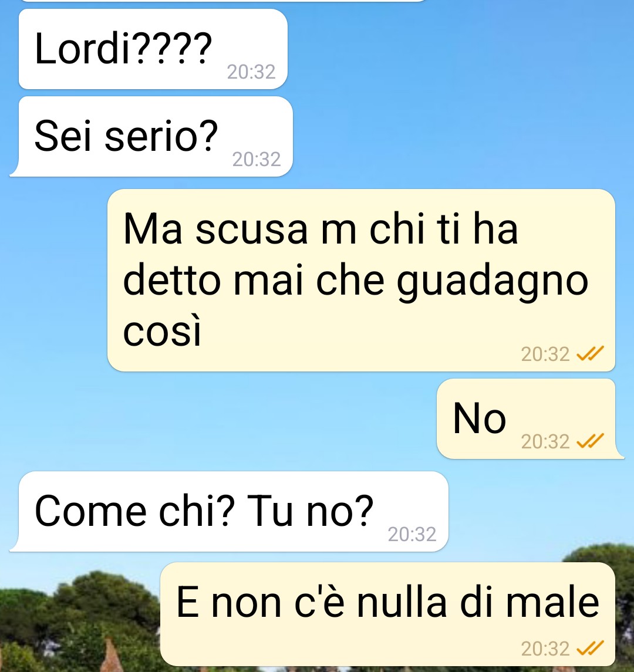Click the timestamp of the 'No' message
634x672 pixels.
click(545, 441)
